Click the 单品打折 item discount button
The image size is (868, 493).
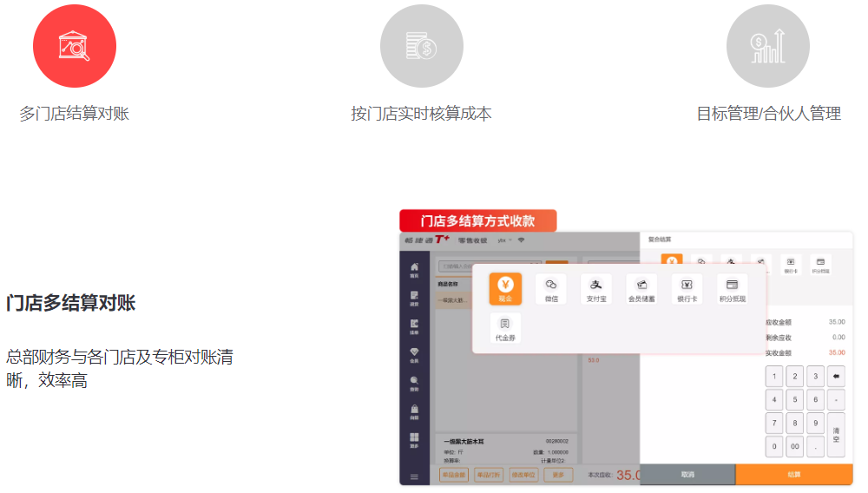coord(490,475)
